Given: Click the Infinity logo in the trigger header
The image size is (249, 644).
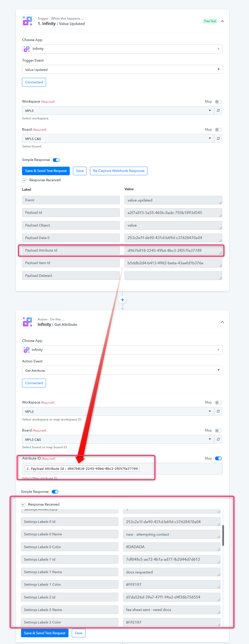Looking at the screenshot, I should [x=27, y=21].
